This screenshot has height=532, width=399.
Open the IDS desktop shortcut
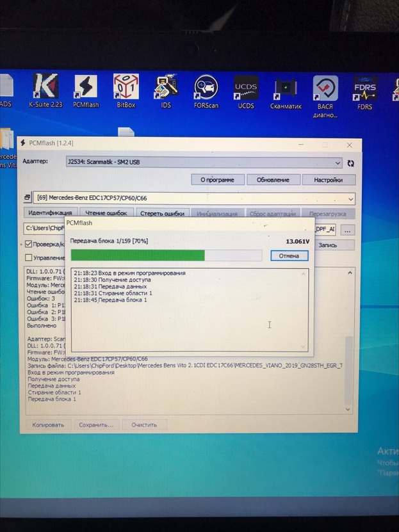(x=166, y=89)
